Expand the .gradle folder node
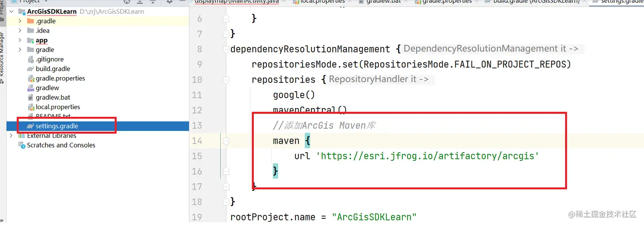 tap(20, 21)
